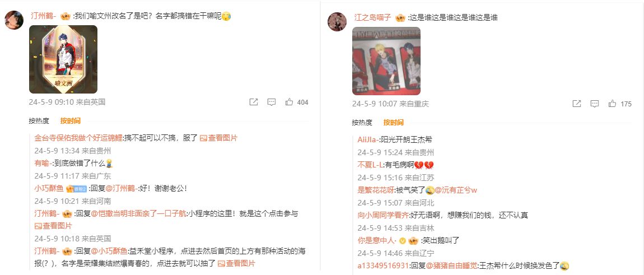Sort left comments by 按热度
The image size is (644, 275).
[39, 121]
